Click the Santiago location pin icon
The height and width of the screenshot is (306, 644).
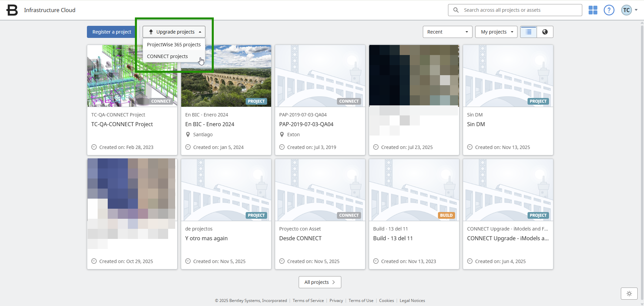point(188,135)
